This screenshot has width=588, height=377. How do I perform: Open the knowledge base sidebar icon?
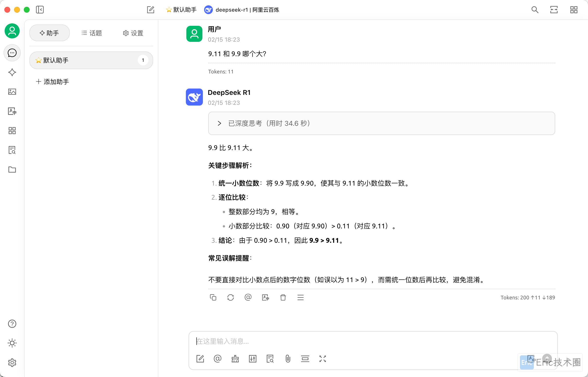[x=12, y=150]
